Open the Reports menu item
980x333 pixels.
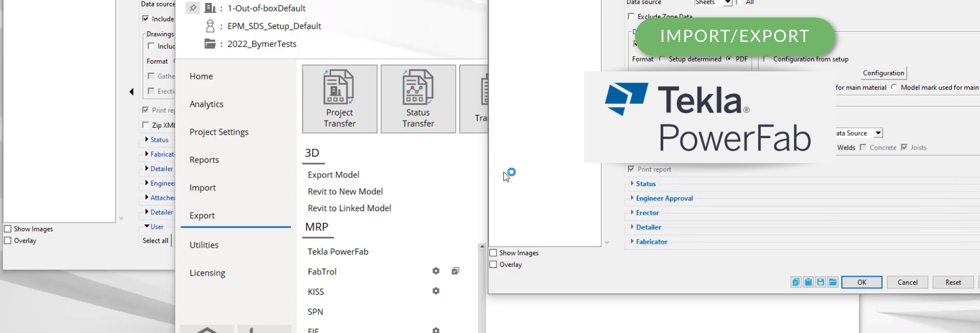[204, 160]
